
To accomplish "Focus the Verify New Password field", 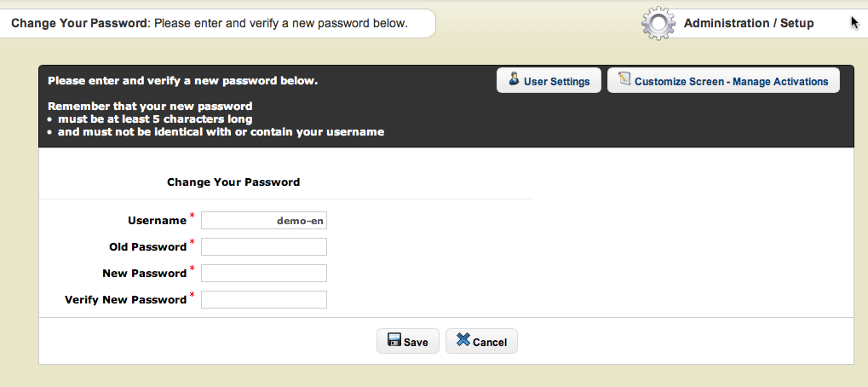I will (264, 300).
